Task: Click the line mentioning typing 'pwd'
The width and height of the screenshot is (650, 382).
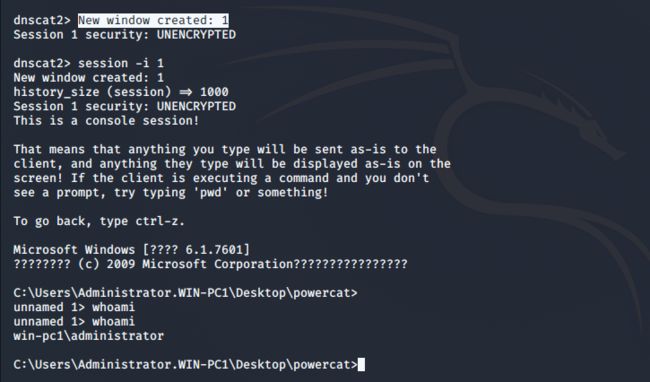Action: (x=171, y=193)
